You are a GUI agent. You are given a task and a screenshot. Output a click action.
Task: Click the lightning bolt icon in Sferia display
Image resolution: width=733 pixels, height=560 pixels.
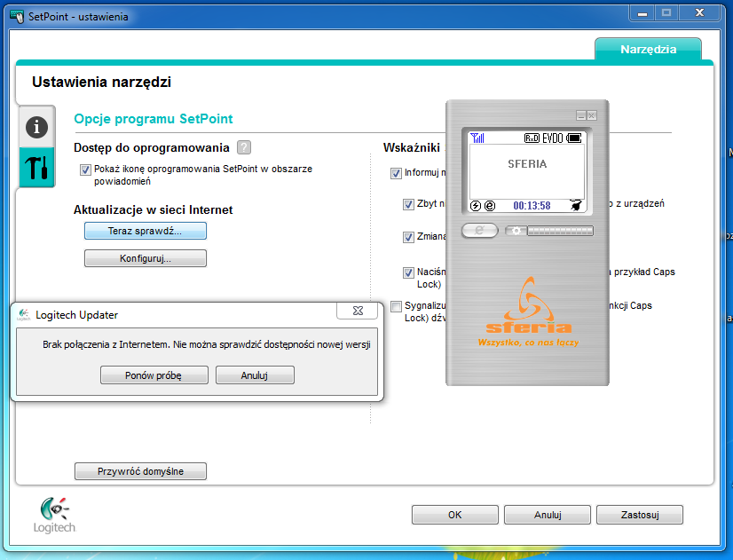[x=476, y=206]
